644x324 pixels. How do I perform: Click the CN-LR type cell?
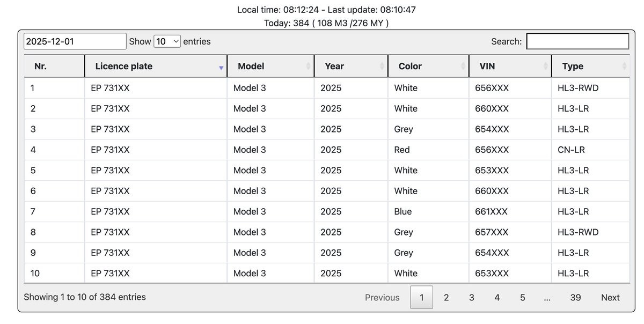point(571,150)
